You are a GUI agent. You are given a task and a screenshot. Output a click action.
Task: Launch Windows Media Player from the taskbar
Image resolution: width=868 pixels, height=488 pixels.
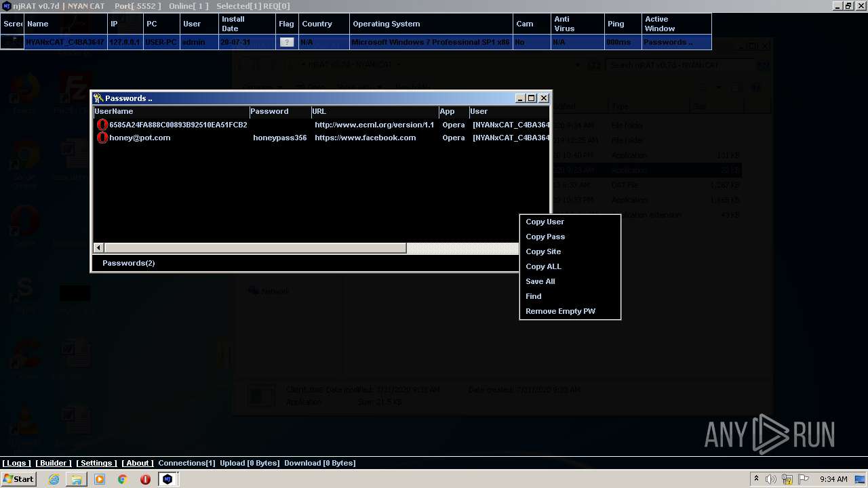[x=100, y=479]
